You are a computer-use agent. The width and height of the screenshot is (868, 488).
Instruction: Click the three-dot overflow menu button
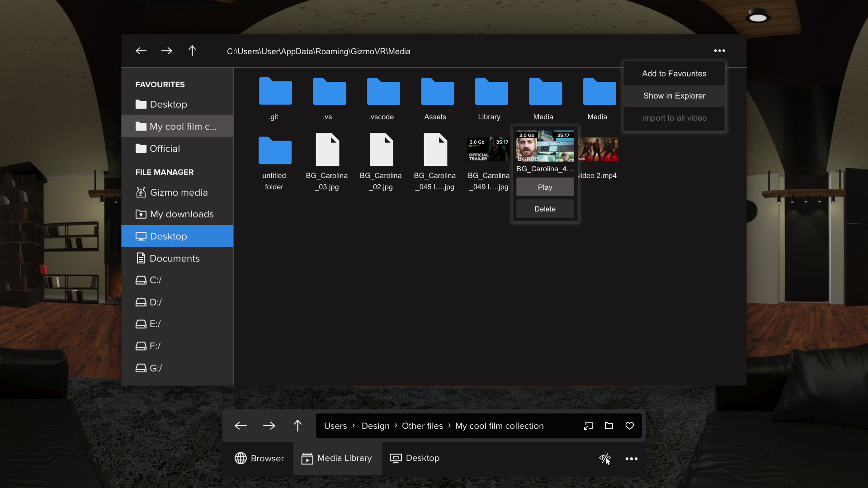(720, 51)
